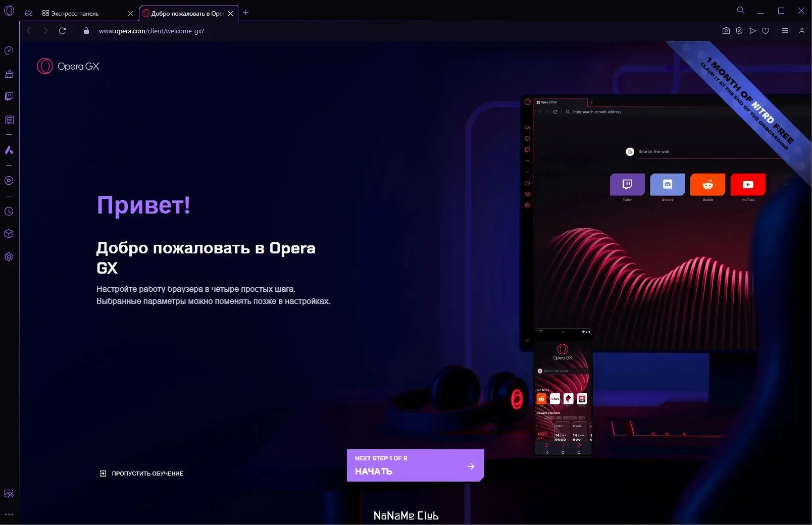Click ПРОПУСТИТЬ ОБУЧЕНИЕ link
This screenshot has height=525, width=812.
pyautogui.click(x=141, y=474)
